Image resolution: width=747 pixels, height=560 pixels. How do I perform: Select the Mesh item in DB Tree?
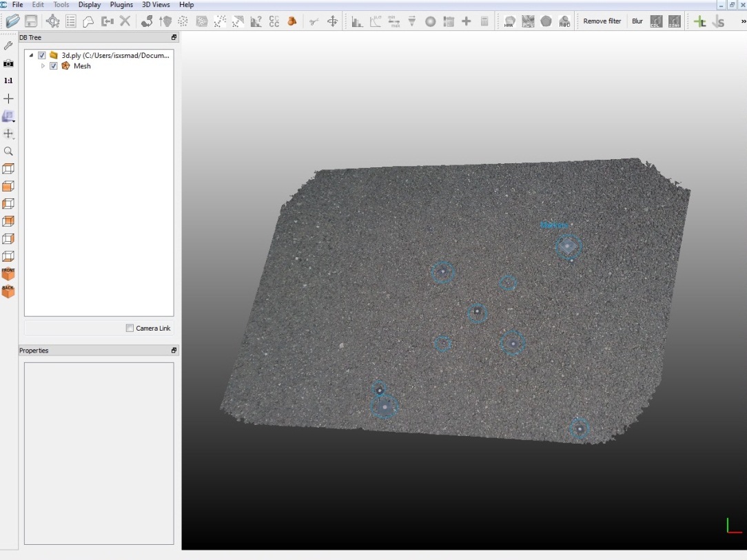[x=82, y=66]
